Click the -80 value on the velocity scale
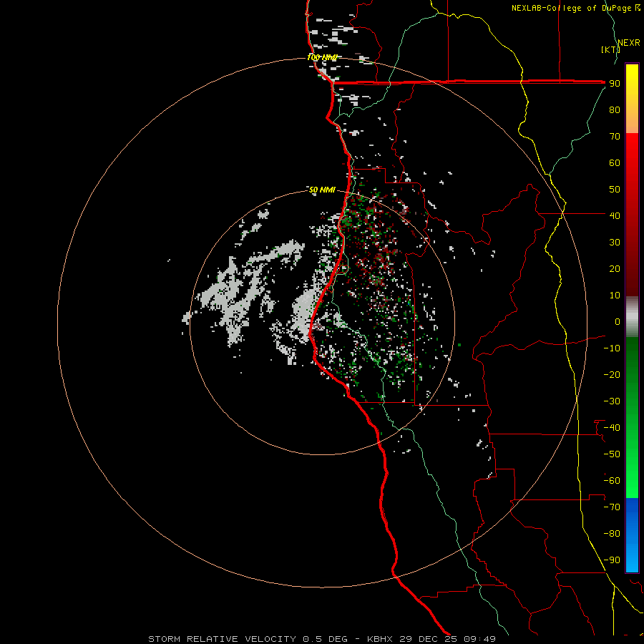This screenshot has width=644, height=644. click(x=612, y=534)
